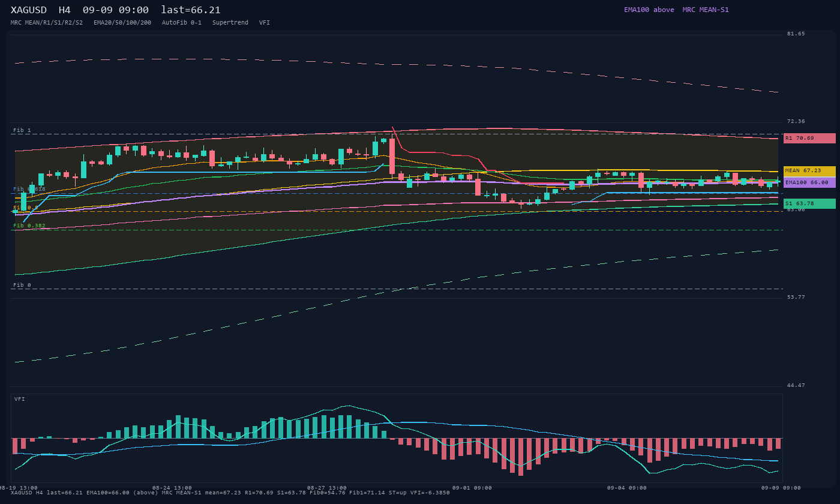840x504 pixels.
Task: Click the Supertrend indicator label
Action: click(x=230, y=23)
